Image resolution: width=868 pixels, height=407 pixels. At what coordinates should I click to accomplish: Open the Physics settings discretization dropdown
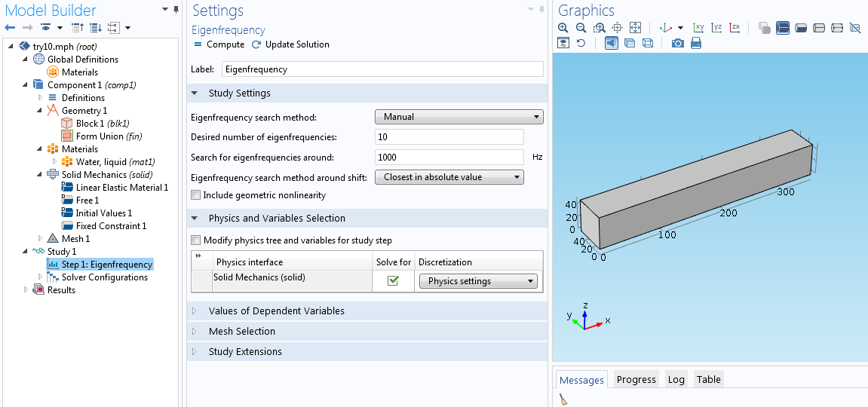[478, 281]
